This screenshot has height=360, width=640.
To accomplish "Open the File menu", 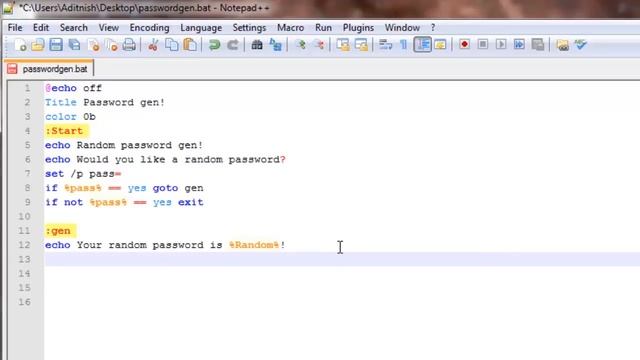I will (x=15, y=28).
